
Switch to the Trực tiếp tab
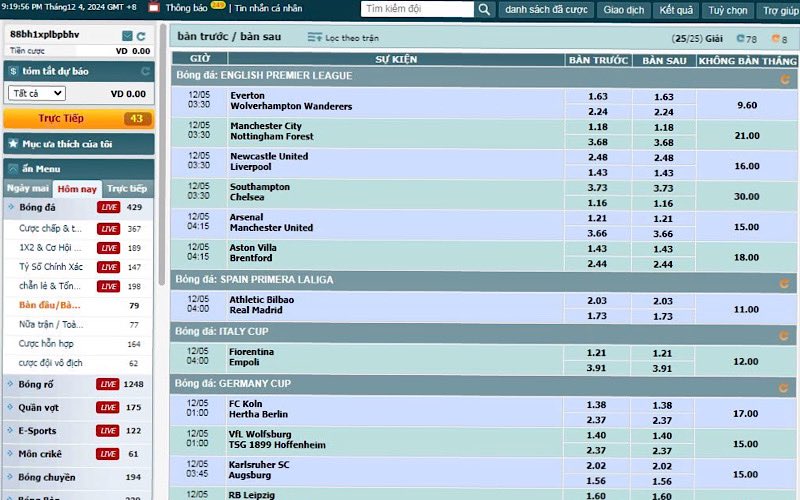point(127,188)
